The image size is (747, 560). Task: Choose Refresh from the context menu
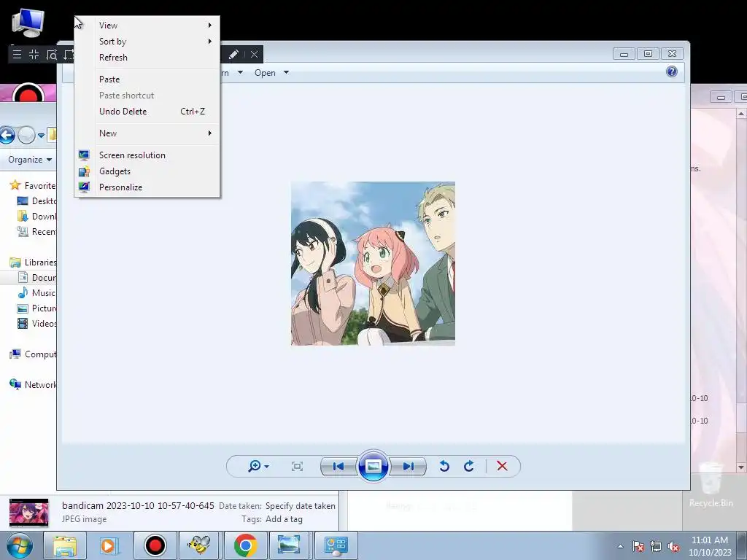[147, 58]
